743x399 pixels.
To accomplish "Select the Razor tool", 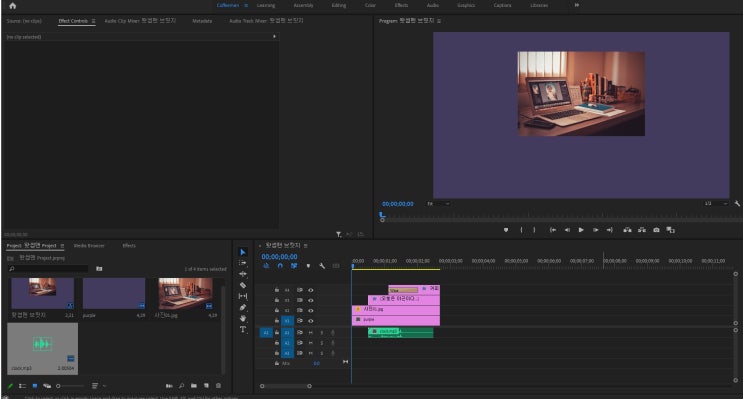I will [243, 285].
